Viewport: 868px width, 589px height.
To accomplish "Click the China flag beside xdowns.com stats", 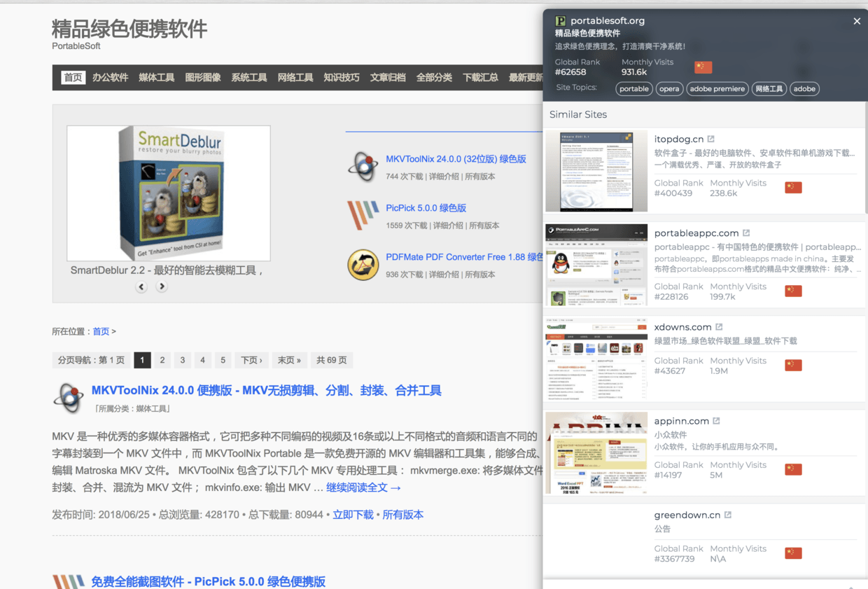I will coord(793,365).
